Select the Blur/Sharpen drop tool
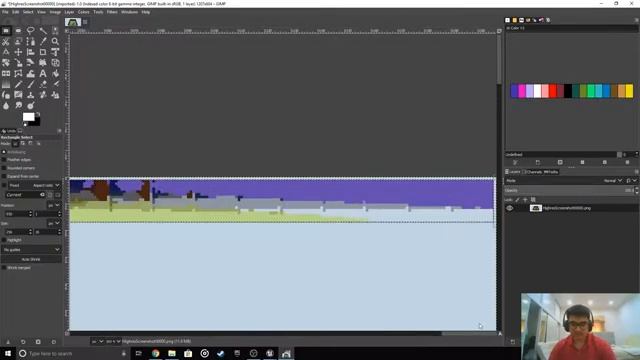640x360 pixels. 6,105
